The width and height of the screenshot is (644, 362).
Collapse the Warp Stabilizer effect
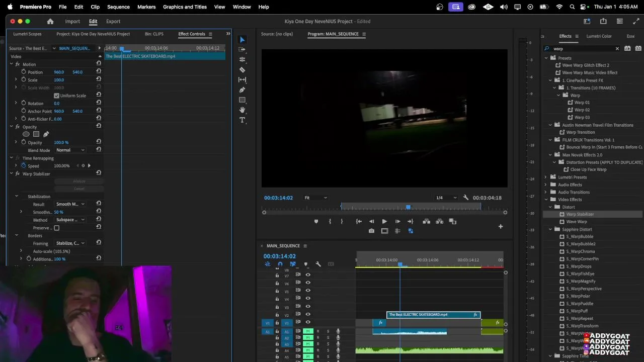11,174
